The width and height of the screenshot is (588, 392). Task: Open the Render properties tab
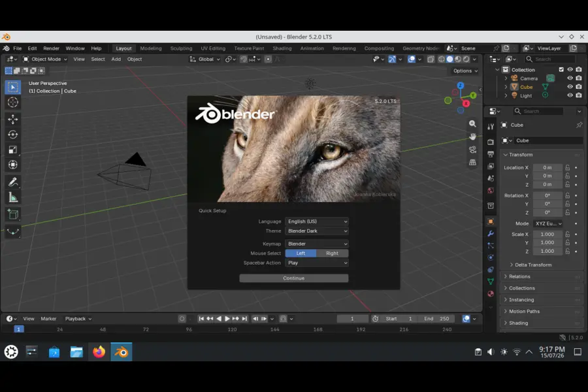[x=491, y=142]
